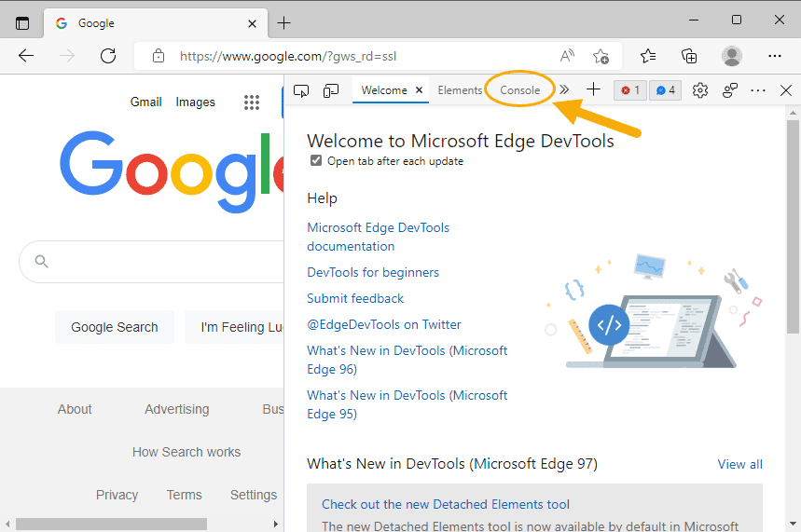The image size is (801, 532).
Task: Open What's New in DevTools Edge 95
Action: click(x=407, y=404)
